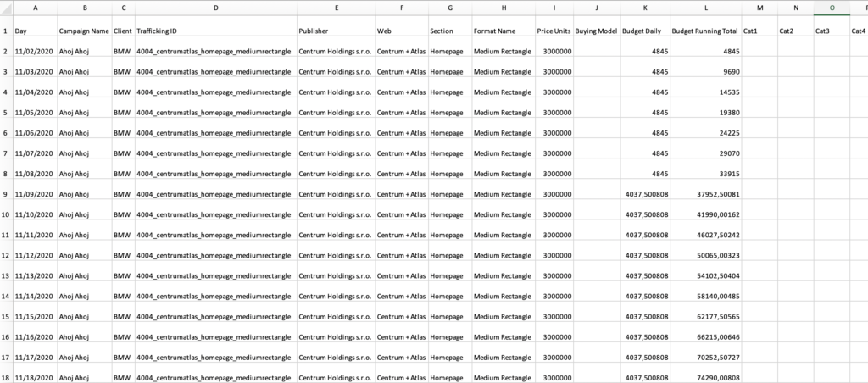This screenshot has width=868, height=383.
Task: Select the Price Units header cell
Action: coord(554,31)
